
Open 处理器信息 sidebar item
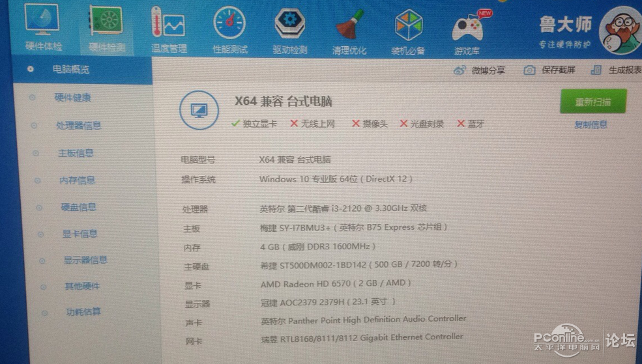79,125
